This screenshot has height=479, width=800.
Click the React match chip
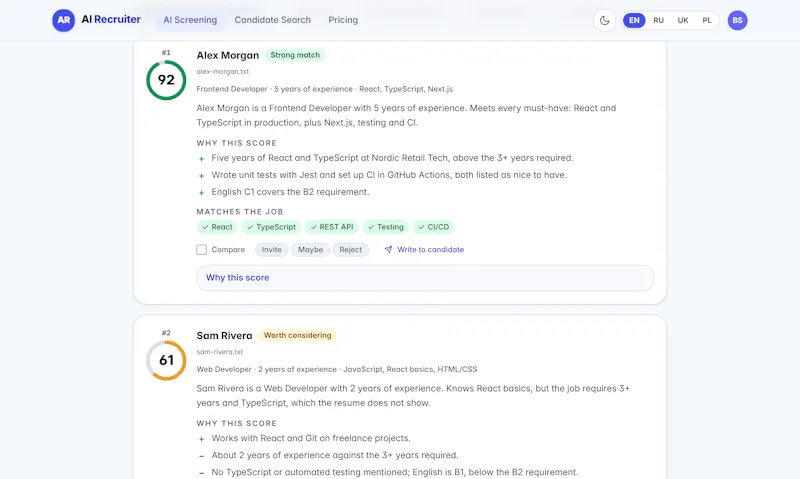[x=217, y=227]
